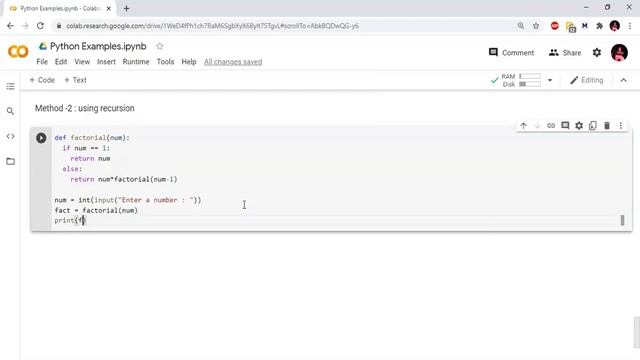Open more cell actions three-dot menu
This screenshot has height=360, width=640.
pyautogui.click(x=621, y=126)
